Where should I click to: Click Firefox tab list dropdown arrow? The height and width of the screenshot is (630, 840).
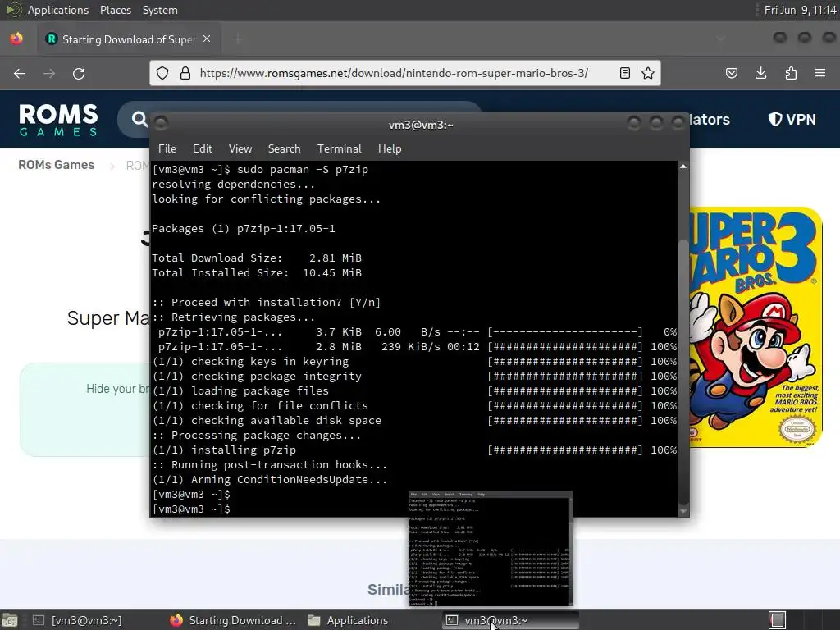(720, 39)
